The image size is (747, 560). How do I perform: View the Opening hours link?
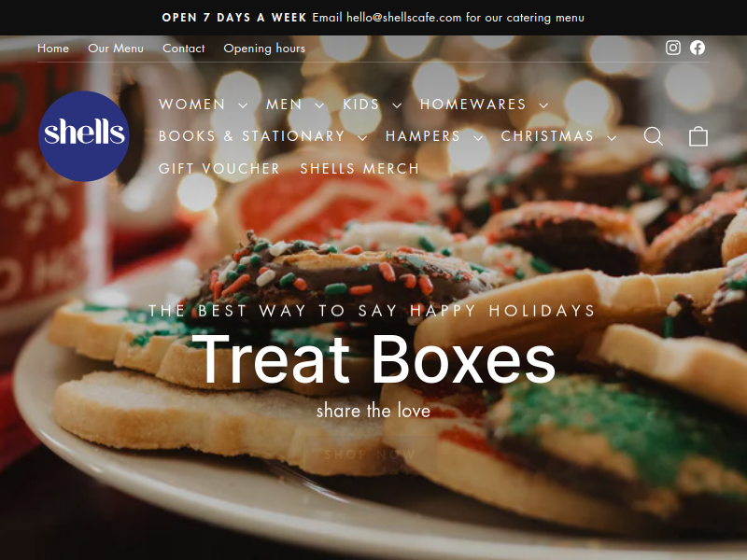[264, 49]
